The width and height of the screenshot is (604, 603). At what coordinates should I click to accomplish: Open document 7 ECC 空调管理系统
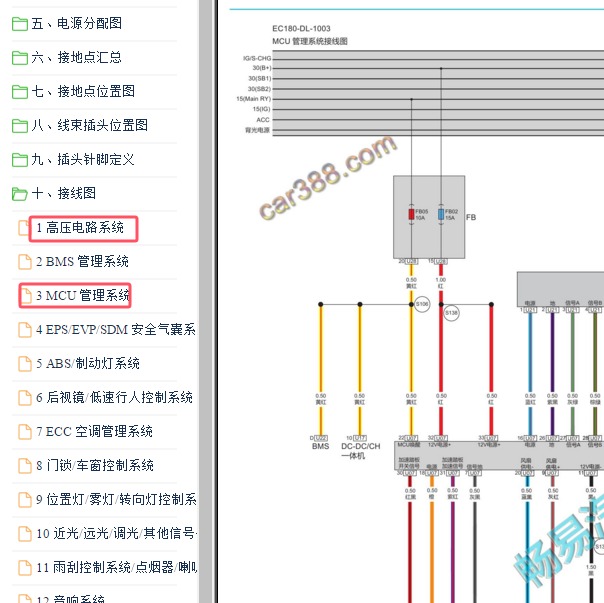94,431
